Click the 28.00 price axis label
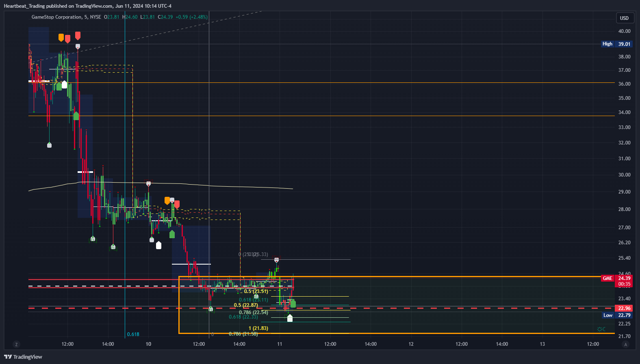The height and width of the screenshot is (364, 640). [624, 209]
